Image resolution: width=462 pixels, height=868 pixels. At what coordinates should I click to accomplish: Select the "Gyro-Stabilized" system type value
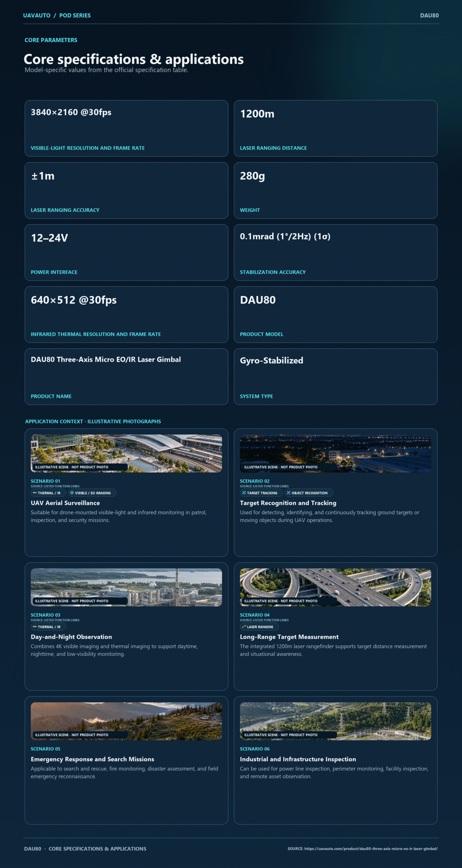272,360
